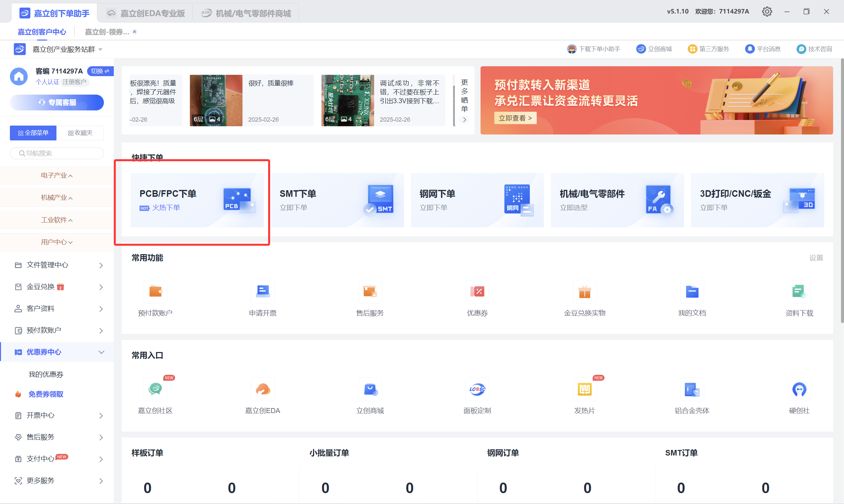Click 切换 account switch button
The image size is (844, 504).
pos(100,71)
